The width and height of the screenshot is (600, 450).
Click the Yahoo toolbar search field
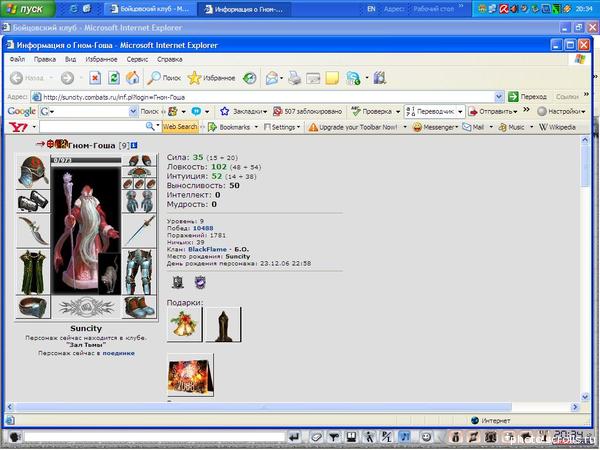[x=92, y=127]
